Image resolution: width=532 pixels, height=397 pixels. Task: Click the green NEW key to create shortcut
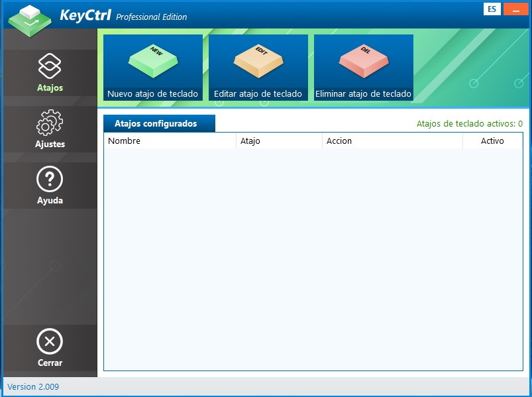(x=153, y=68)
